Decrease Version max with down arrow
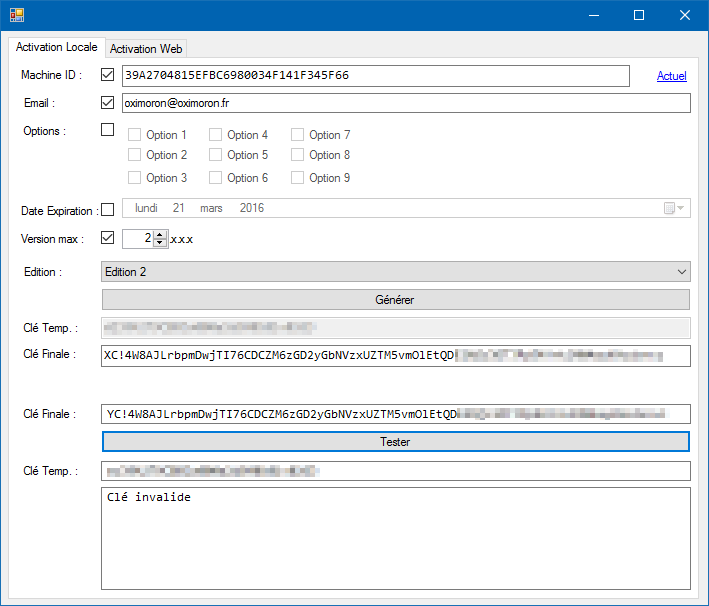 point(160,243)
